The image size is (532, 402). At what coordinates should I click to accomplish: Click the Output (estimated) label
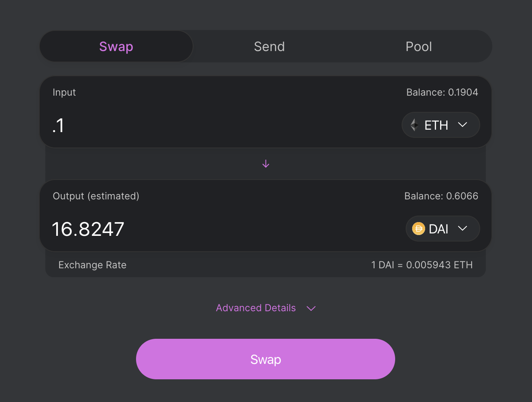96,196
